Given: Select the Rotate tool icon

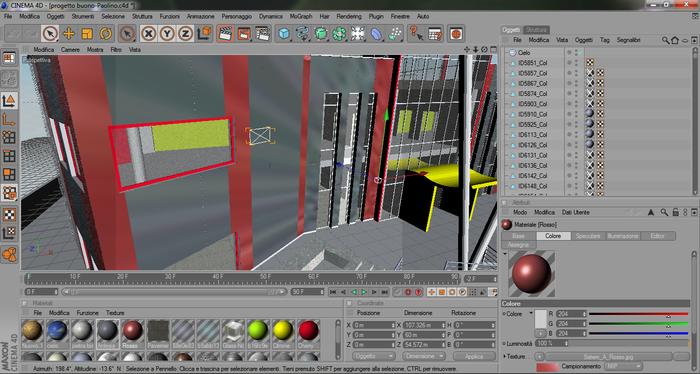Looking at the screenshot, I should 106,33.
